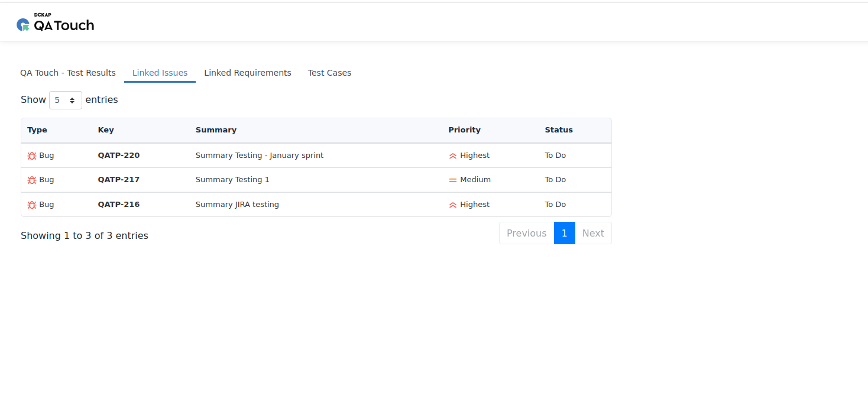Click the Previous pagination button
Viewport: 868px width, 411px height.
[526, 233]
